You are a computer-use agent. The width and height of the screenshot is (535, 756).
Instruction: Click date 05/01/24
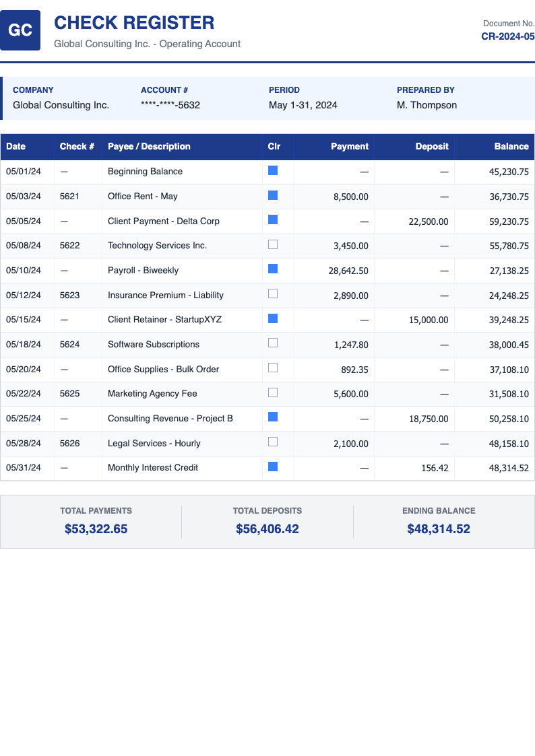point(23,172)
